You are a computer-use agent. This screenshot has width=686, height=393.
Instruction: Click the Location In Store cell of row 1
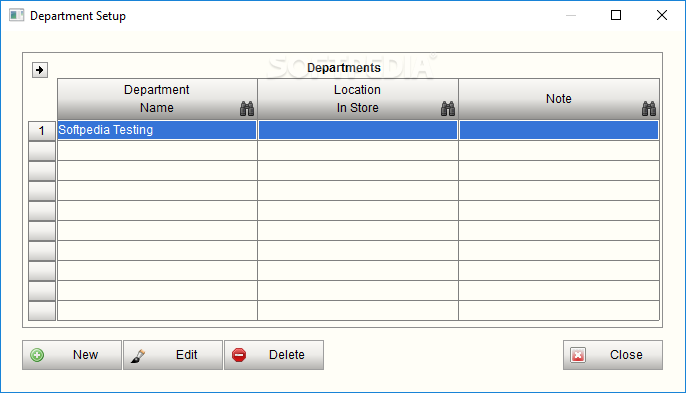pos(358,130)
